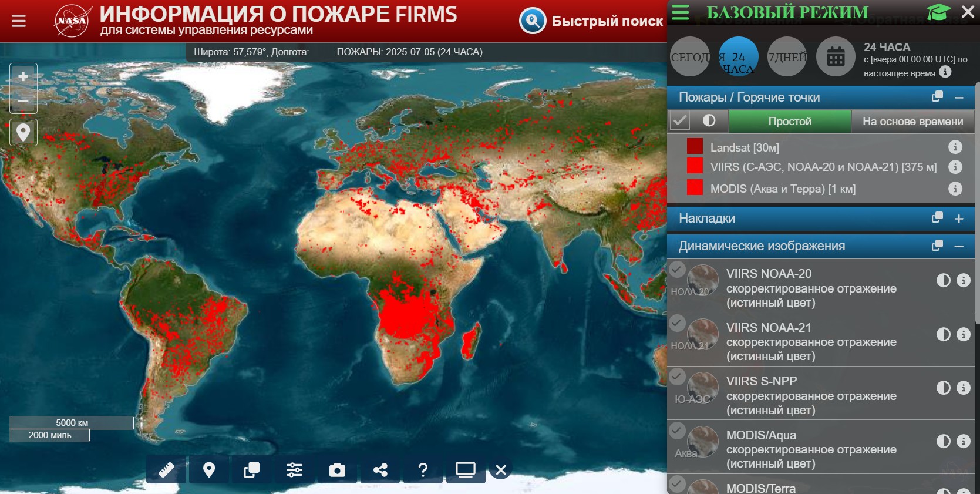Toggle fullscreen monitor icon
Screen dimensions: 980x494
(466, 470)
